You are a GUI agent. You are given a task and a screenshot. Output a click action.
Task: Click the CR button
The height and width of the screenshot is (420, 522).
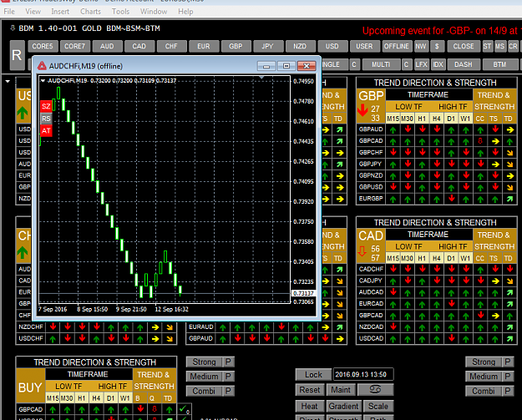[x=513, y=46]
